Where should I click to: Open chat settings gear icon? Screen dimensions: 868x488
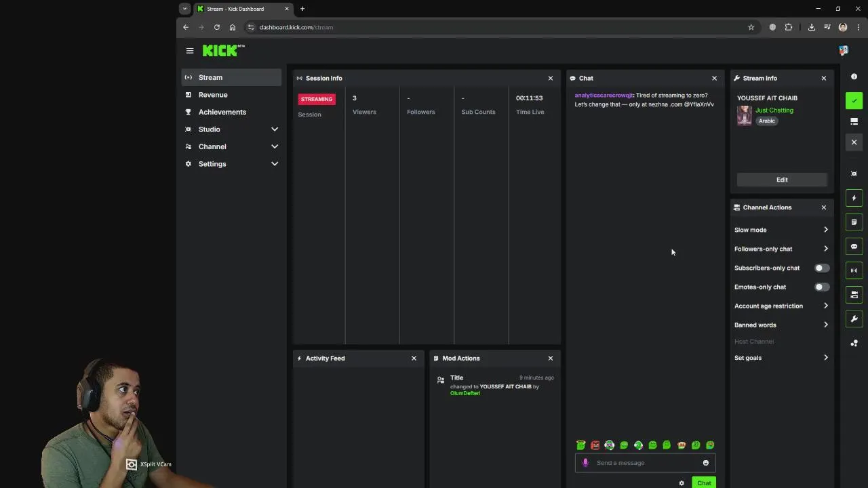click(x=682, y=483)
